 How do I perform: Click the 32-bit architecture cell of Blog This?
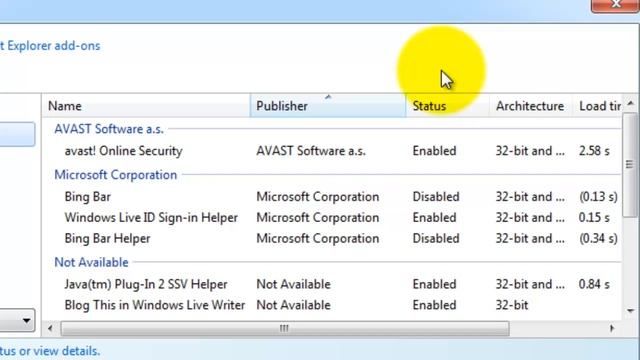(x=512, y=305)
